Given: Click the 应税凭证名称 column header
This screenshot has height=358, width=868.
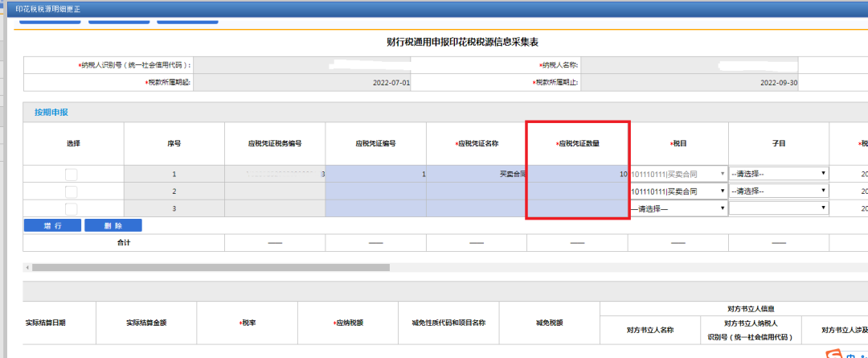Looking at the screenshot, I should (477, 143).
